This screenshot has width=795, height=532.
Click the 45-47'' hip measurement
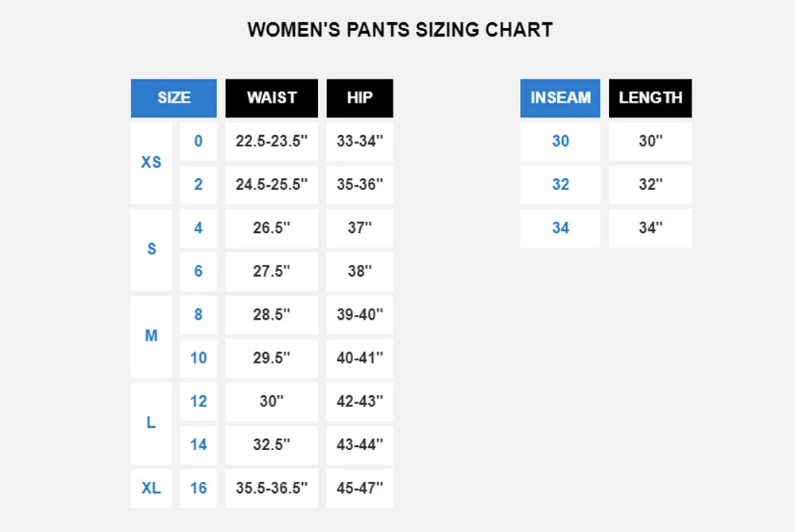click(x=359, y=488)
